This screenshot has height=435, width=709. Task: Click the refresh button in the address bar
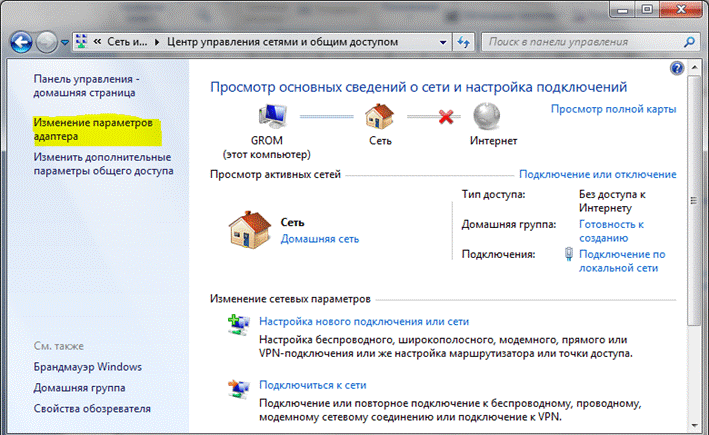point(463,43)
